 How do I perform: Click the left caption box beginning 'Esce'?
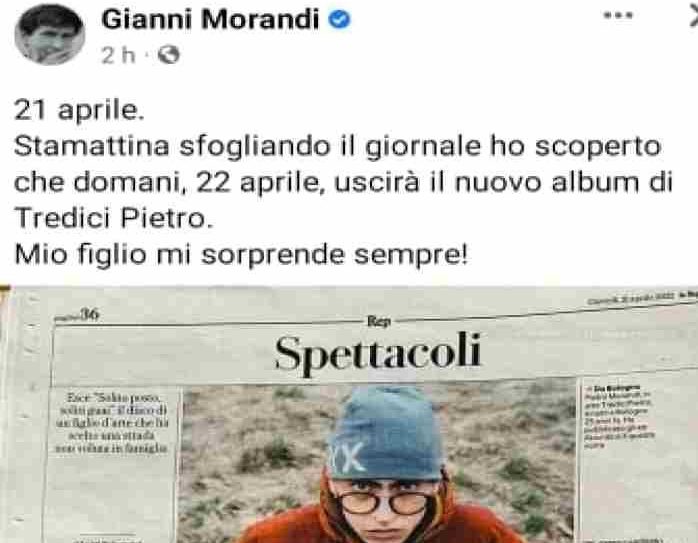point(112,423)
